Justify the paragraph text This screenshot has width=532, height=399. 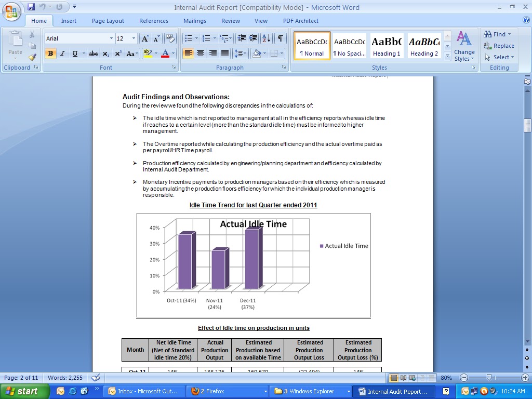pos(224,54)
